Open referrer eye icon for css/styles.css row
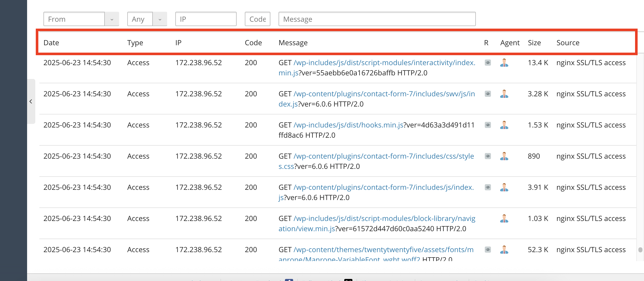This screenshot has width=644, height=281. (x=488, y=156)
